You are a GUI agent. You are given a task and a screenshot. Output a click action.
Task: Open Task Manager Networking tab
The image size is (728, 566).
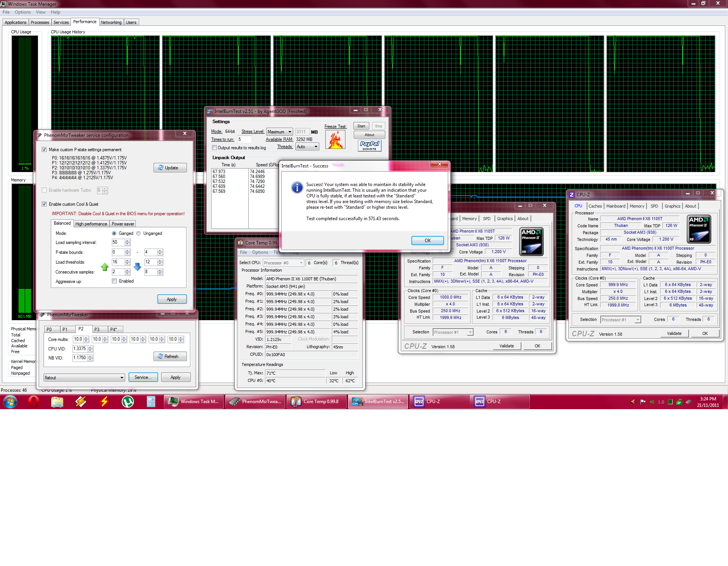click(111, 22)
